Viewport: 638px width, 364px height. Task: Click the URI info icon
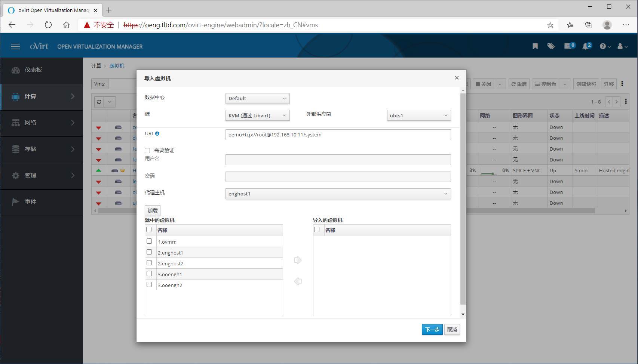tap(157, 134)
